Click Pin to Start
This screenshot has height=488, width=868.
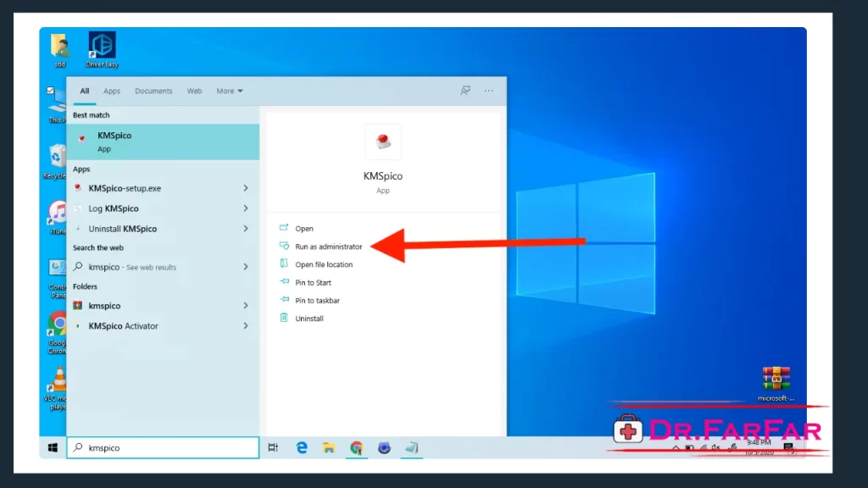tap(313, 283)
